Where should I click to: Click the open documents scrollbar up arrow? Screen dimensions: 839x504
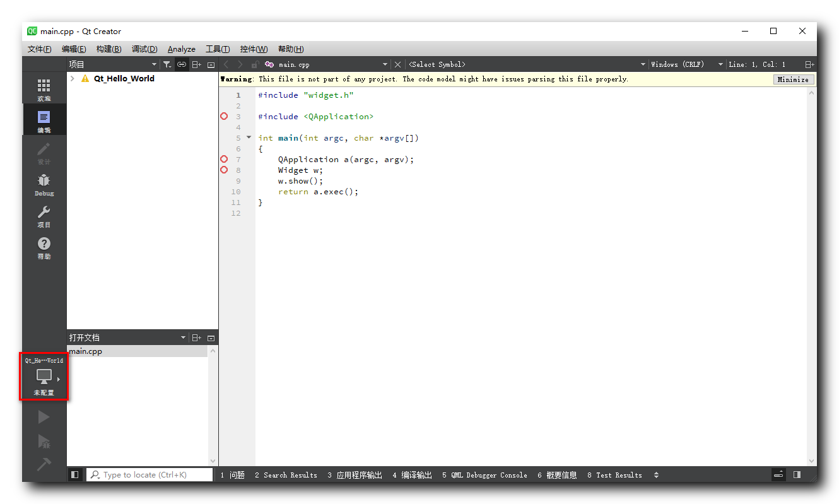point(213,351)
